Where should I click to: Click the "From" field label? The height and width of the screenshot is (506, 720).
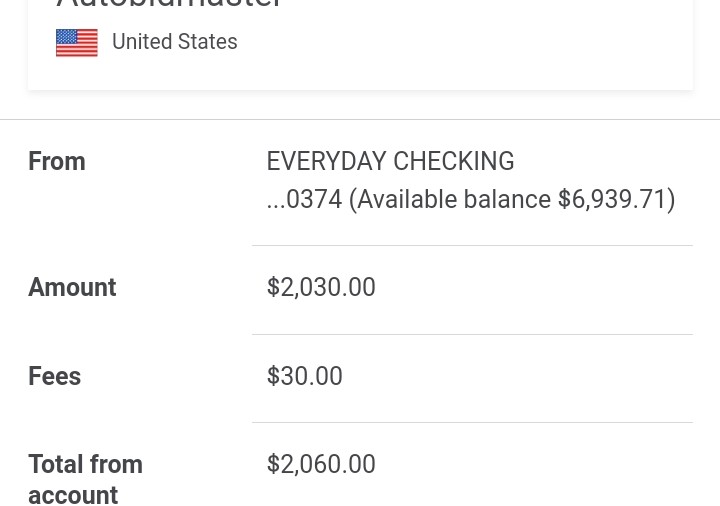pyautogui.click(x=57, y=162)
